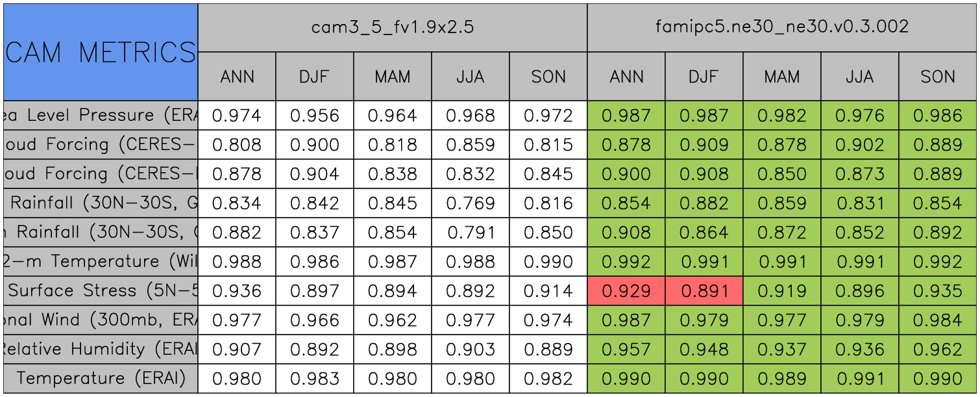Select the red cell showing 0.891
The width and height of the screenshot is (980, 397).
pyautogui.click(x=704, y=291)
